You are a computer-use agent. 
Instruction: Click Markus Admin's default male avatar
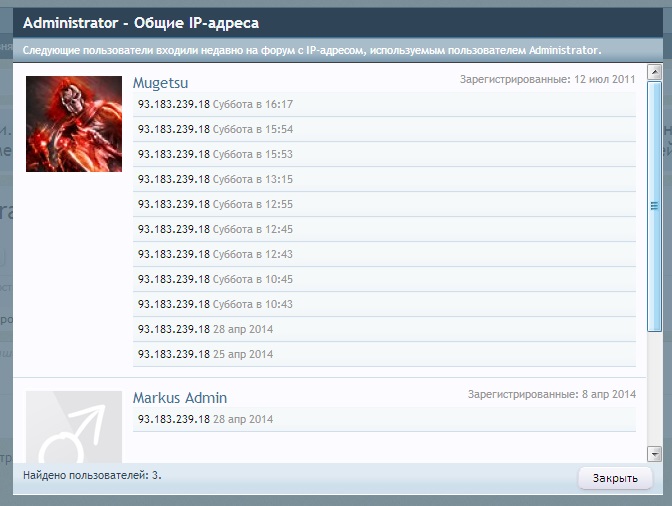(x=74, y=427)
